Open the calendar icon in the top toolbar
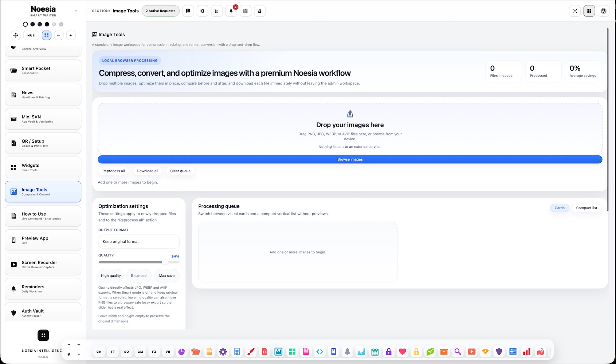 (x=246, y=11)
